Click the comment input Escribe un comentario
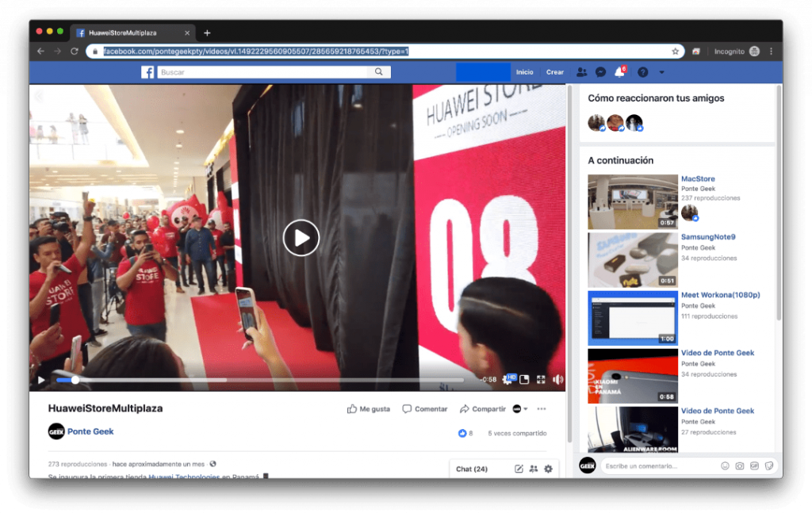 tap(661, 465)
